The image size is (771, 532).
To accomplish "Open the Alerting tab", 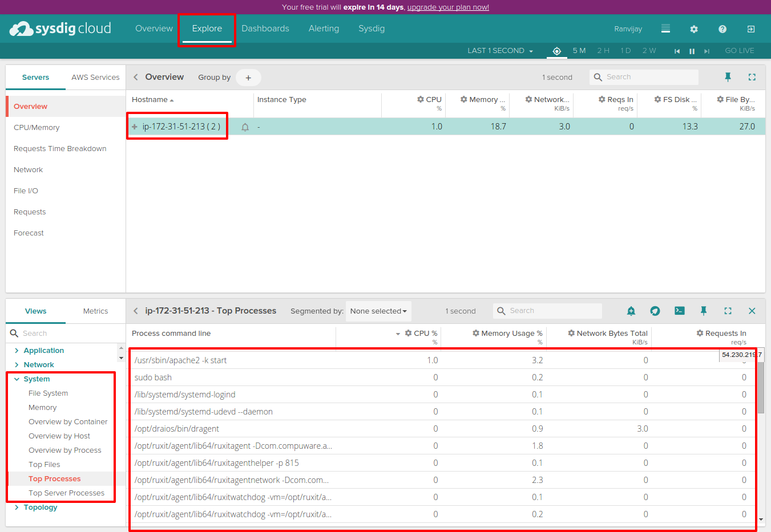I will pyautogui.click(x=324, y=29).
